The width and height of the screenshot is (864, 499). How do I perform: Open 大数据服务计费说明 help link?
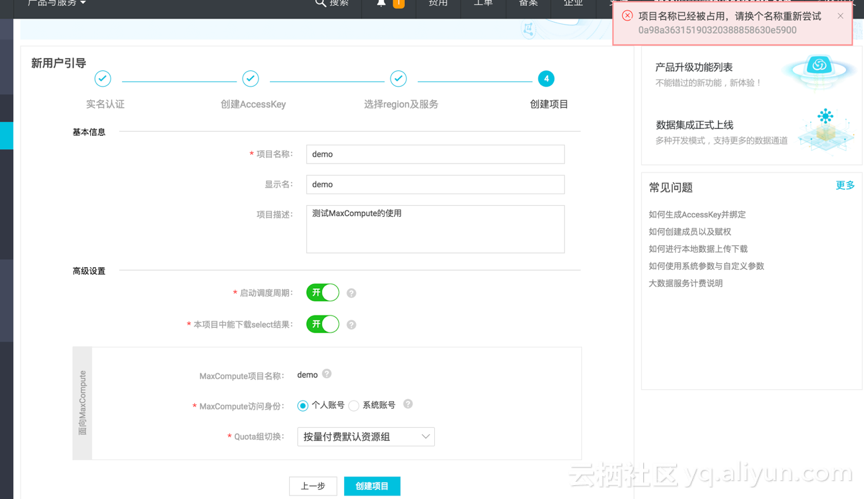point(685,283)
